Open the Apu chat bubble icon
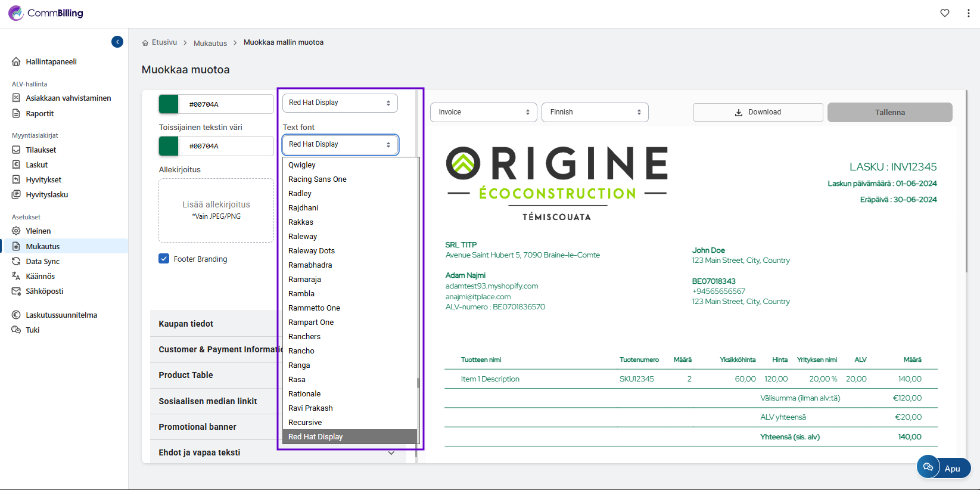 [928, 467]
